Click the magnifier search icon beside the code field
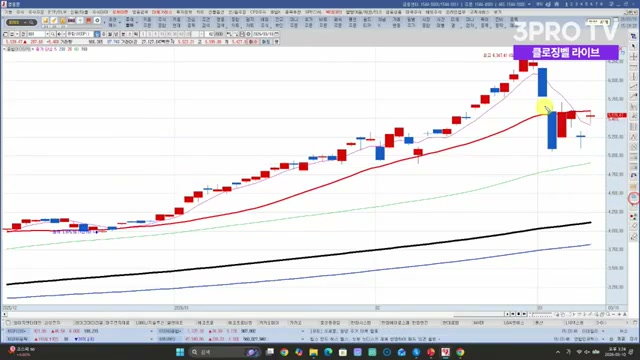 [x=53, y=34]
